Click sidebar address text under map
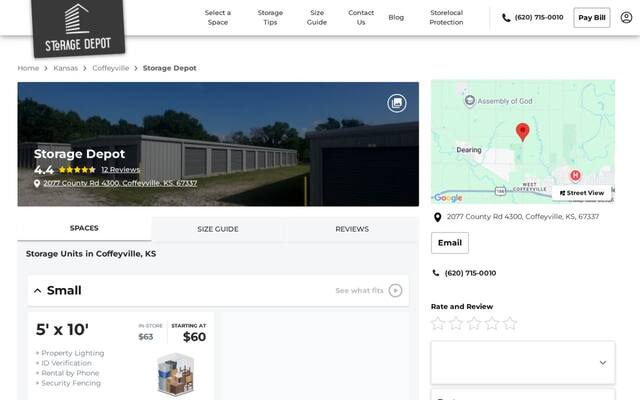 coord(522,217)
